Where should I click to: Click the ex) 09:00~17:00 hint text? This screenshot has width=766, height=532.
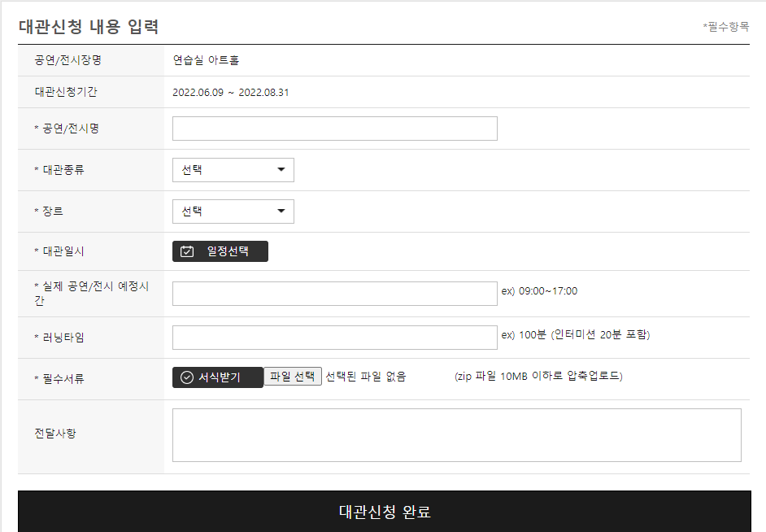[539, 291]
